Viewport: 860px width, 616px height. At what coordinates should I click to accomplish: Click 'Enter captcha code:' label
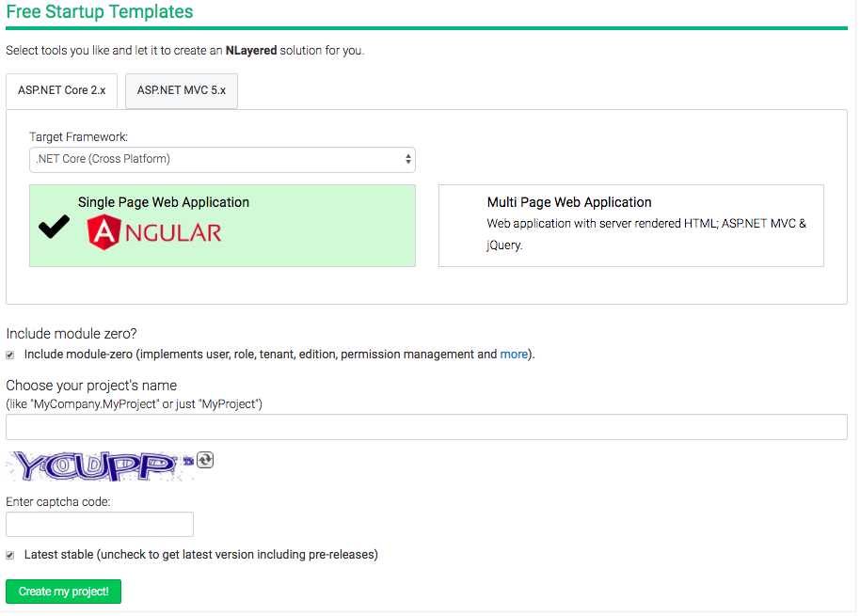pyautogui.click(x=58, y=501)
